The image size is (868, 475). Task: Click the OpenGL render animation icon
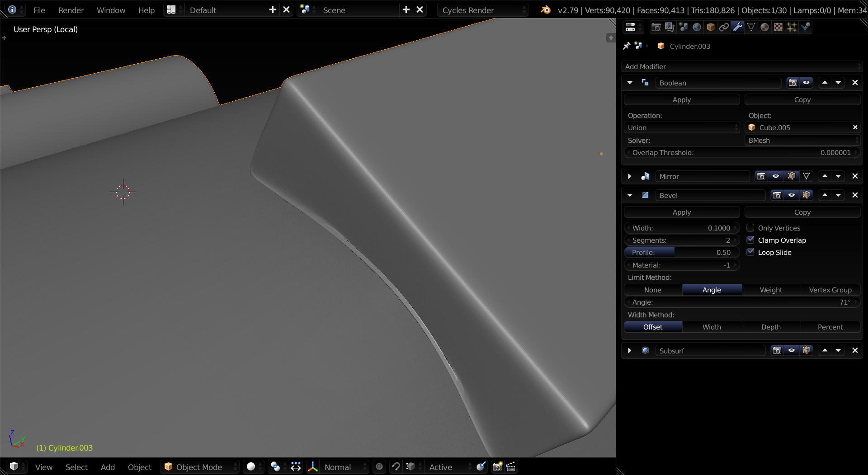pos(511,467)
